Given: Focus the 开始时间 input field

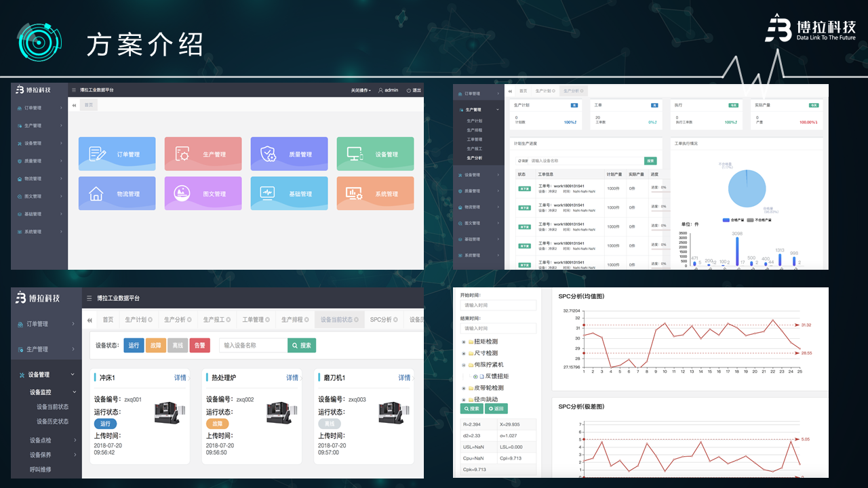Looking at the screenshot, I should tap(498, 305).
